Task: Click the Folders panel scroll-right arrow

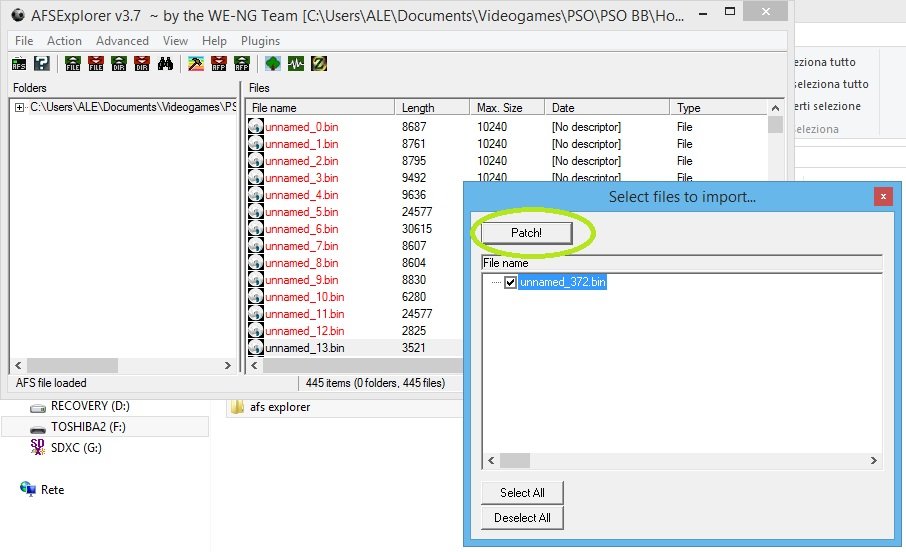Action: 228,365
